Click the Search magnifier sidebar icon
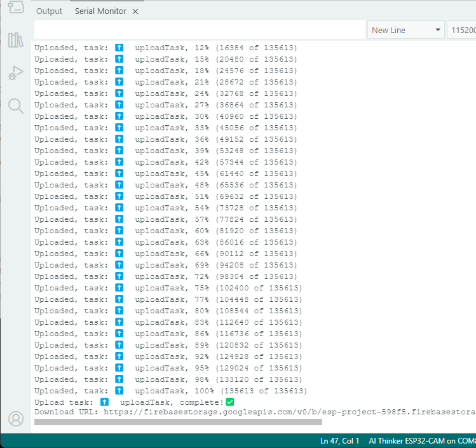The height and width of the screenshot is (448, 476). pos(15,105)
